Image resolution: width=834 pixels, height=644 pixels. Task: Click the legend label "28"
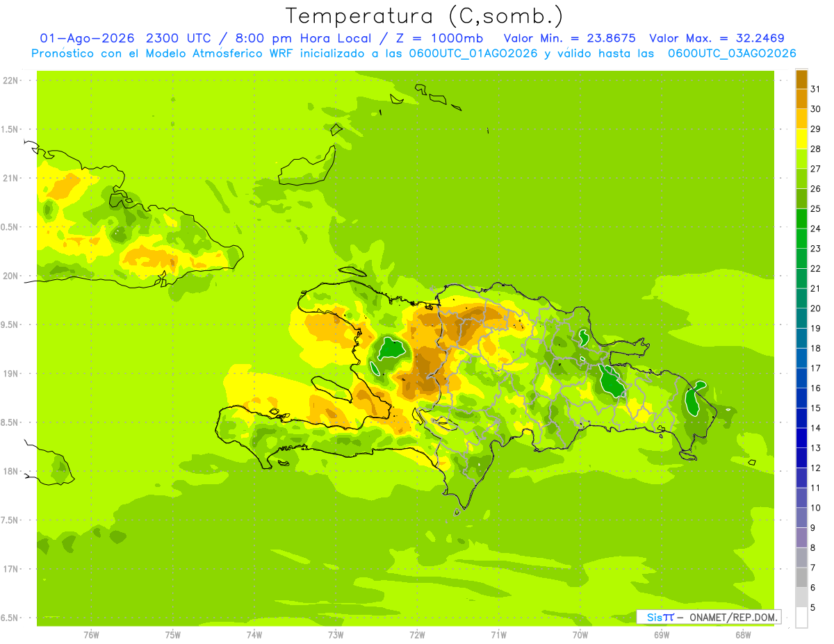pos(816,149)
